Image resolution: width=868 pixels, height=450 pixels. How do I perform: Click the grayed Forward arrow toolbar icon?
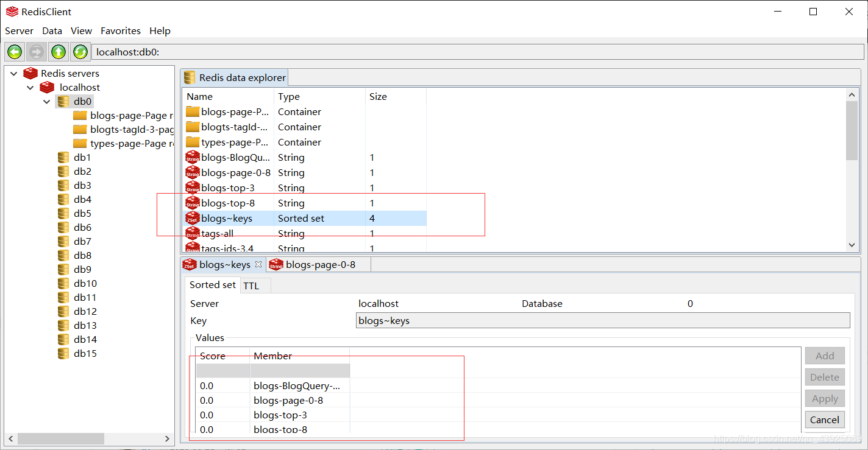click(x=37, y=52)
